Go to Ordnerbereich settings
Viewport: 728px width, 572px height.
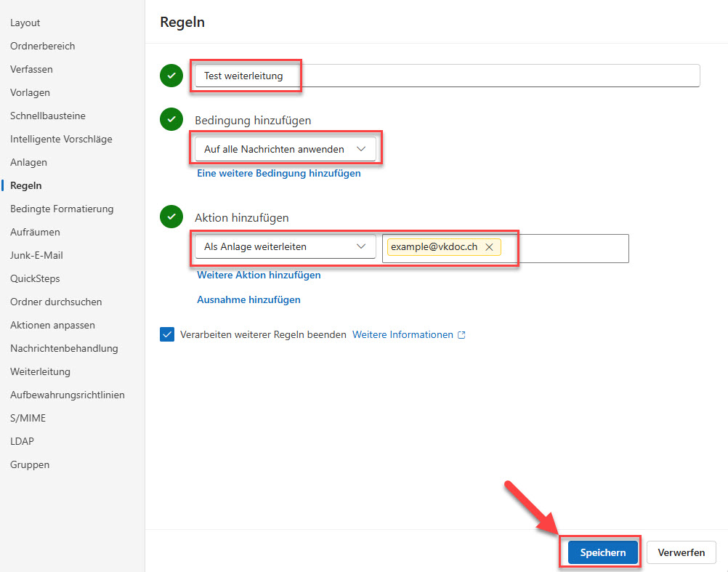[x=42, y=46]
